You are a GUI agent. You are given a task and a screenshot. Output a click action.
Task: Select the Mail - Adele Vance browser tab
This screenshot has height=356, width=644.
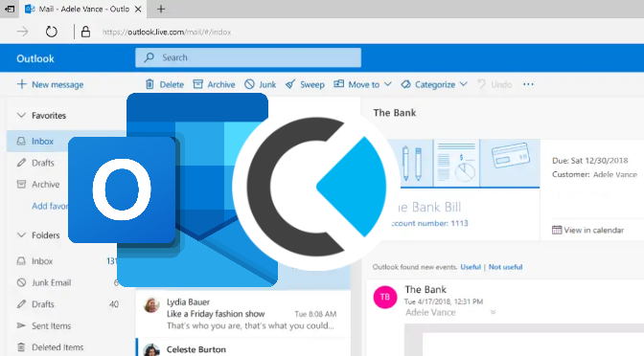83,9
